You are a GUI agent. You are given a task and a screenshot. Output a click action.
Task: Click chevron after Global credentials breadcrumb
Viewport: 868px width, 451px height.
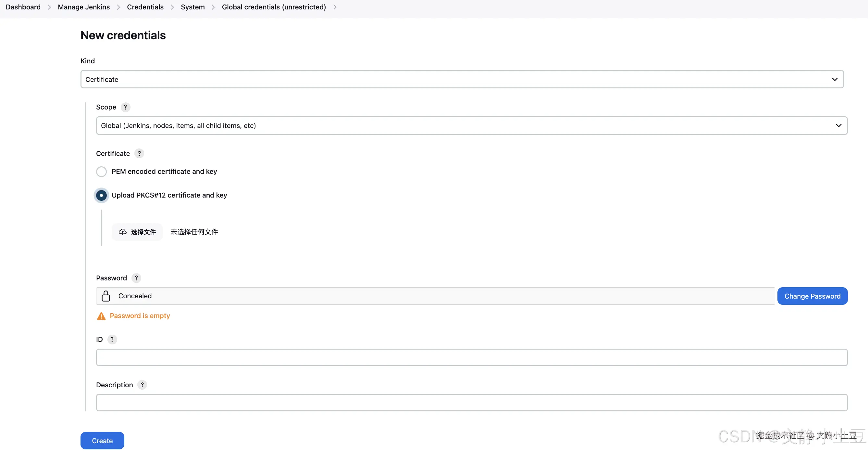tap(335, 7)
